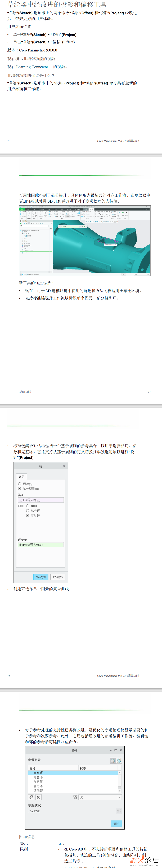Choose the 相切 rule radio button
The image size is (162, 868).
coord(28,506)
